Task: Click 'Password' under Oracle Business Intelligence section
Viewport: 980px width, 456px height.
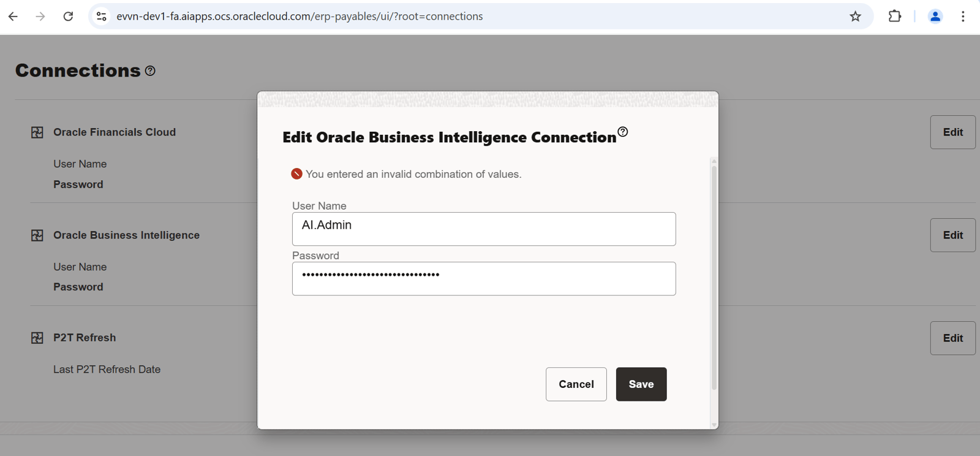Action: (x=78, y=287)
